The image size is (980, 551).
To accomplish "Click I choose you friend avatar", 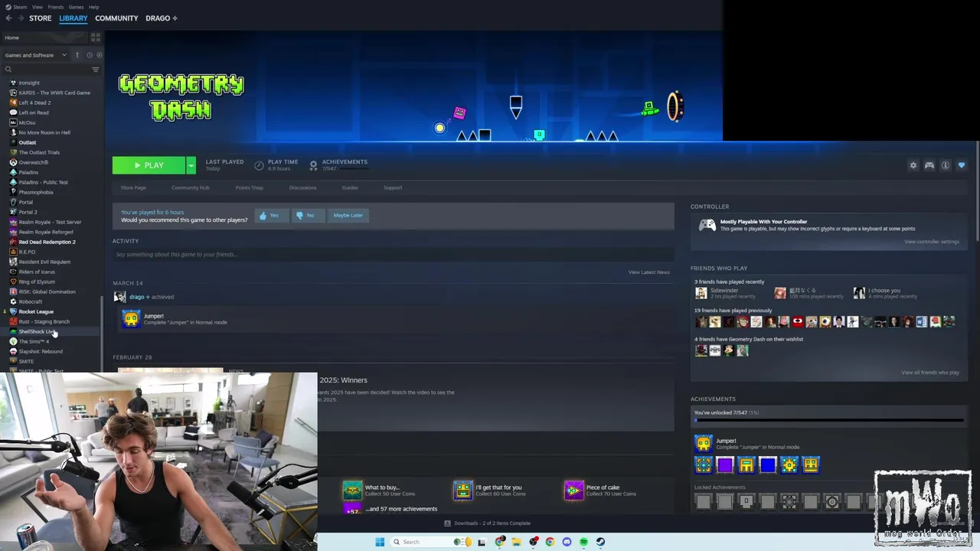I will tap(859, 293).
